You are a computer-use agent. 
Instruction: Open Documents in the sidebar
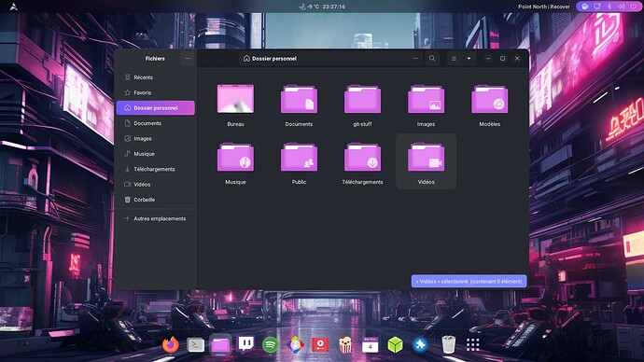pos(155,123)
